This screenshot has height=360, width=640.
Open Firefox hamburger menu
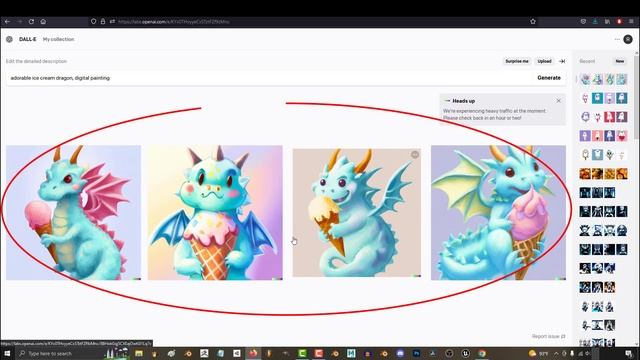[x=631, y=22]
